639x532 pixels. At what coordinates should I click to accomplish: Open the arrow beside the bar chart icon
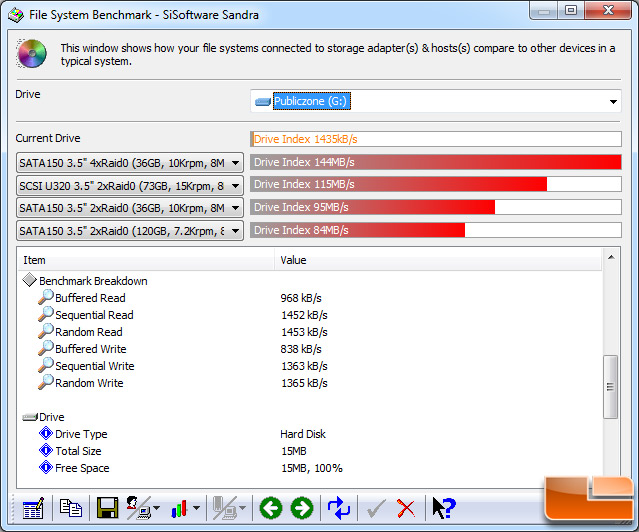[196, 508]
